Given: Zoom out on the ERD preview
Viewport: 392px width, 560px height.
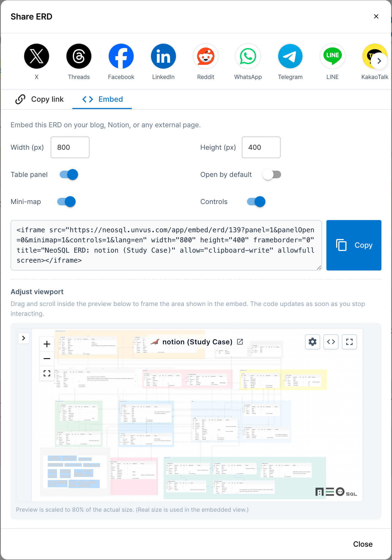Looking at the screenshot, I should tap(47, 358).
